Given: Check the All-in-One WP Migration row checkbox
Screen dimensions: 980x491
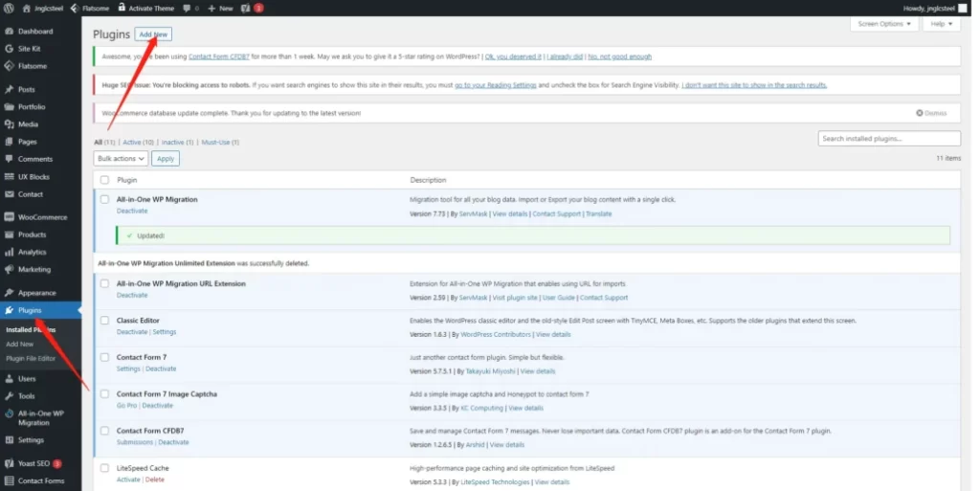Looking at the screenshot, I should pyautogui.click(x=104, y=199).
